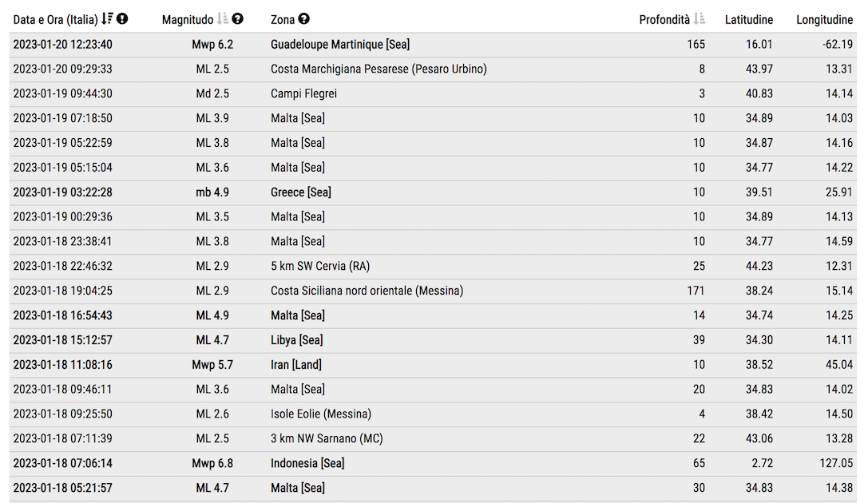Sort by date using Data e Ora sort icon
The image size is (868, 503).
107,19
